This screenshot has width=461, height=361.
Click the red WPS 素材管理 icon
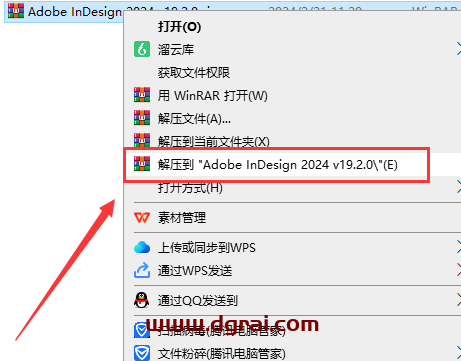[142, 218]
